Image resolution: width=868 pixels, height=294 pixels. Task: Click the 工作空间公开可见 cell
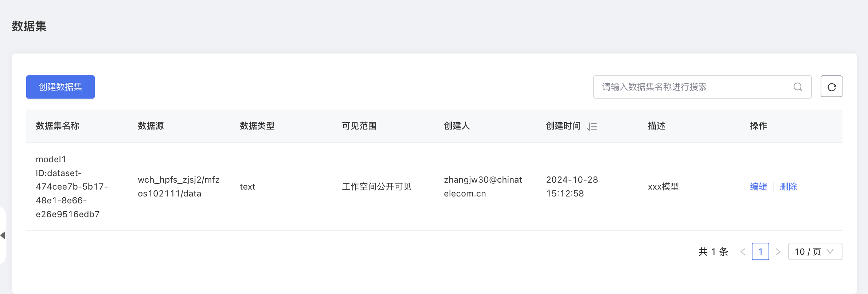[376, 187]
